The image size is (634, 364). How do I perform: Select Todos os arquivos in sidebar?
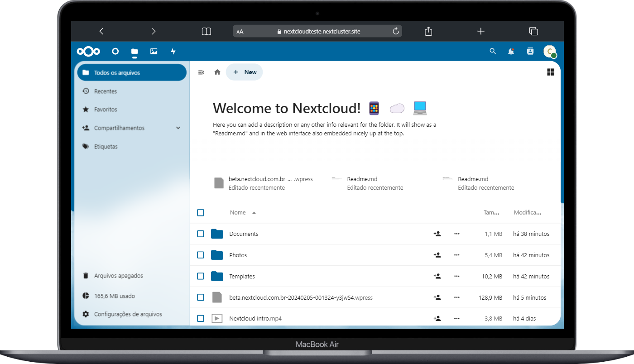pyautogui.click(x=132, y=72)
